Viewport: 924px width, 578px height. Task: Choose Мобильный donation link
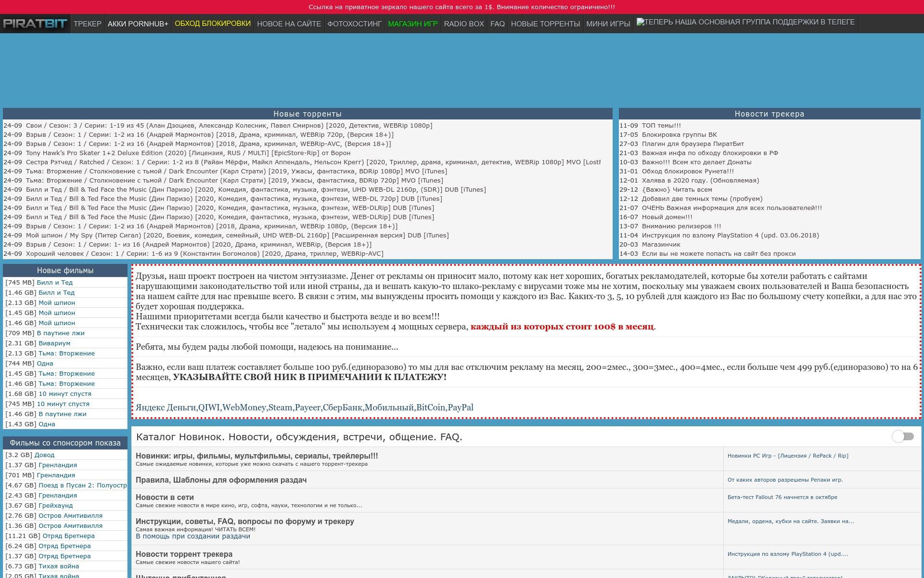(389, 407)
